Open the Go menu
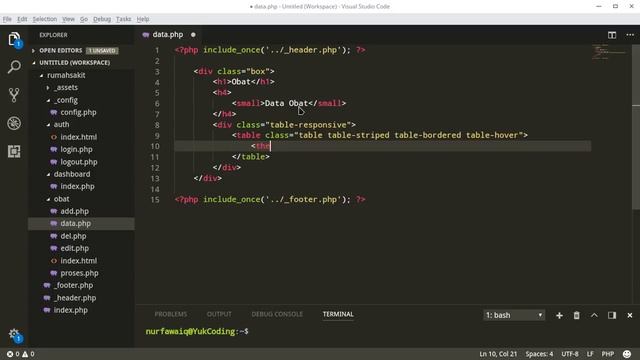Viewport: 640px width, 360px height. pos(84,19)
